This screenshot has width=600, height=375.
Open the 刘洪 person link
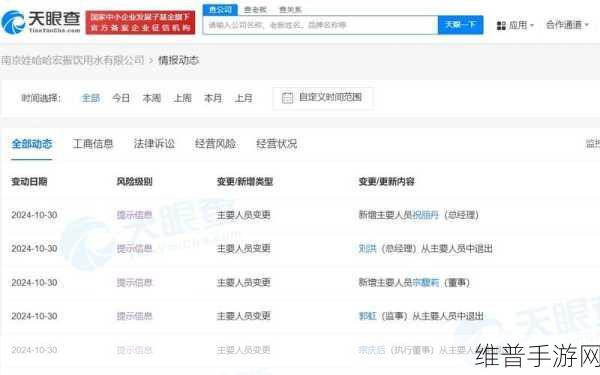[367, 249]
